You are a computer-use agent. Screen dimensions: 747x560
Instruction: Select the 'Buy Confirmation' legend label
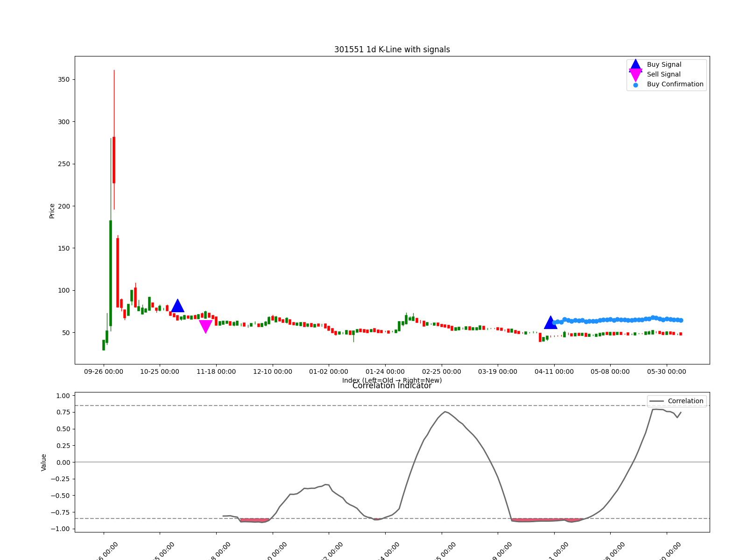[x=675, y=84]
